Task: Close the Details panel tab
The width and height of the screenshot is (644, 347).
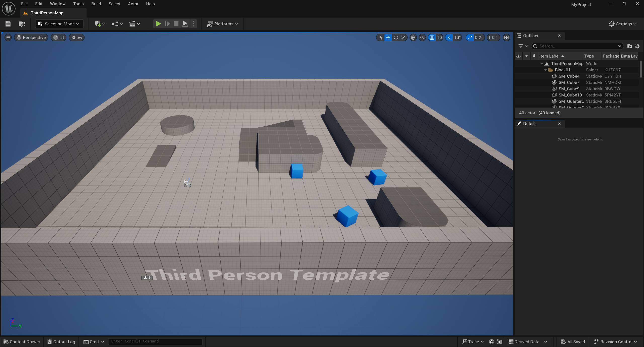Action: click(559, 124)
